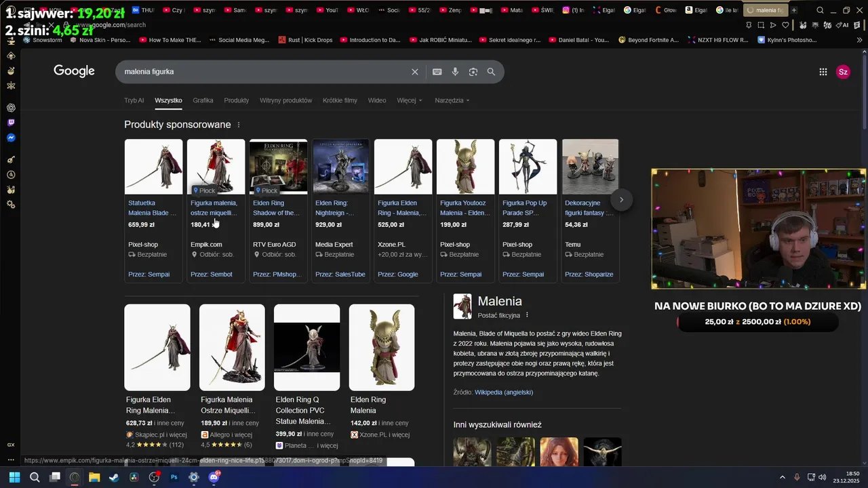Viewport: 868px width, 488px height.
Task: Open the Google apps grid
Action: (x=823, y=72)
